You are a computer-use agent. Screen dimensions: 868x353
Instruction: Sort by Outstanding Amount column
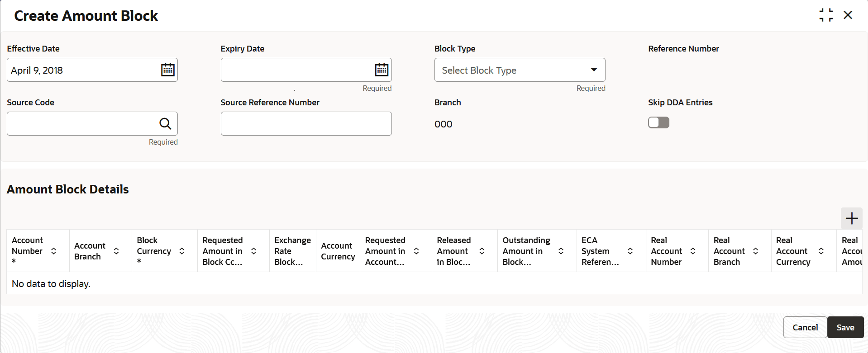pos(561,251)
